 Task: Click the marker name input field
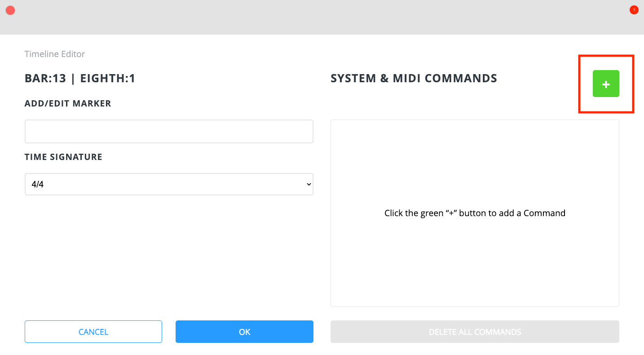click(169, 131)
